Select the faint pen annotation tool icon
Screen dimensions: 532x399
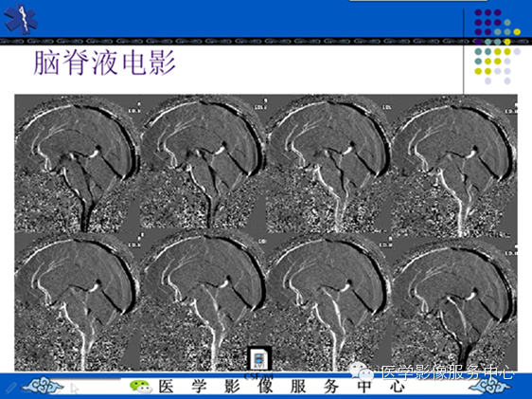click(9, 387)
